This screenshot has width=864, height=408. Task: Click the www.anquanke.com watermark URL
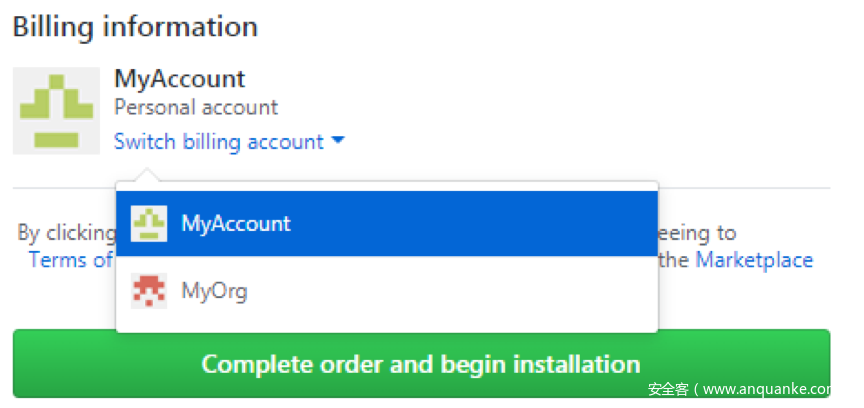click(x=771, y=390)
